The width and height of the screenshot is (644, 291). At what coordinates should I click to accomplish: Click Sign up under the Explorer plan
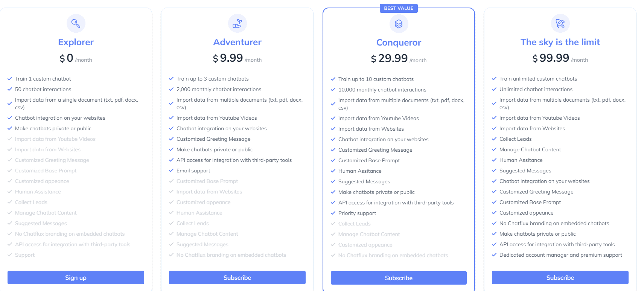pos(76,277)
